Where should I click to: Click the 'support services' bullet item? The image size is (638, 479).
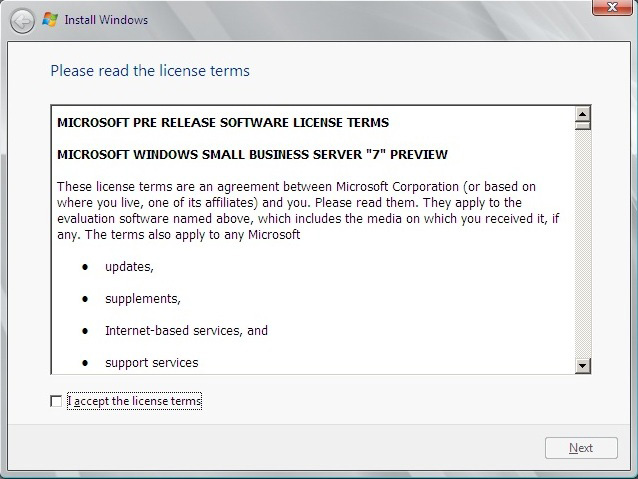click(152, 363)
